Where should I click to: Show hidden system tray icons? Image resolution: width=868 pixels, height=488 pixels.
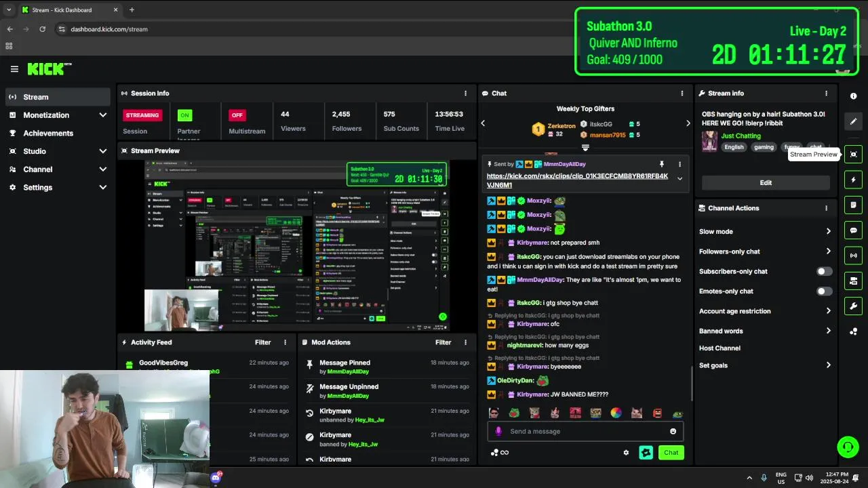(749, 478)
